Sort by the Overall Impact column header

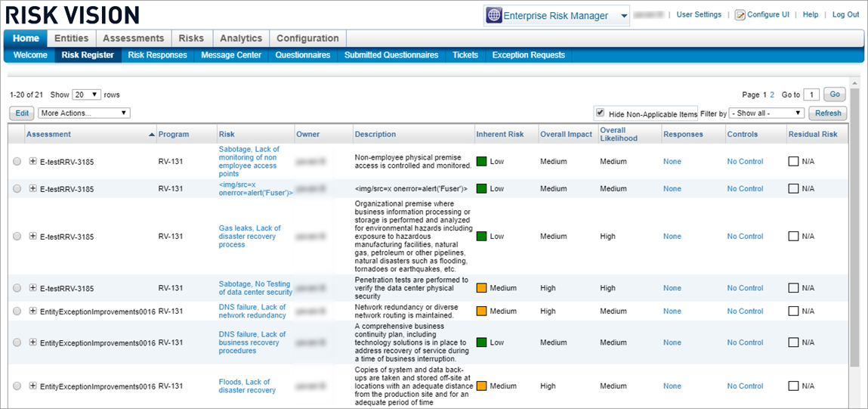[x=567, y=134]
